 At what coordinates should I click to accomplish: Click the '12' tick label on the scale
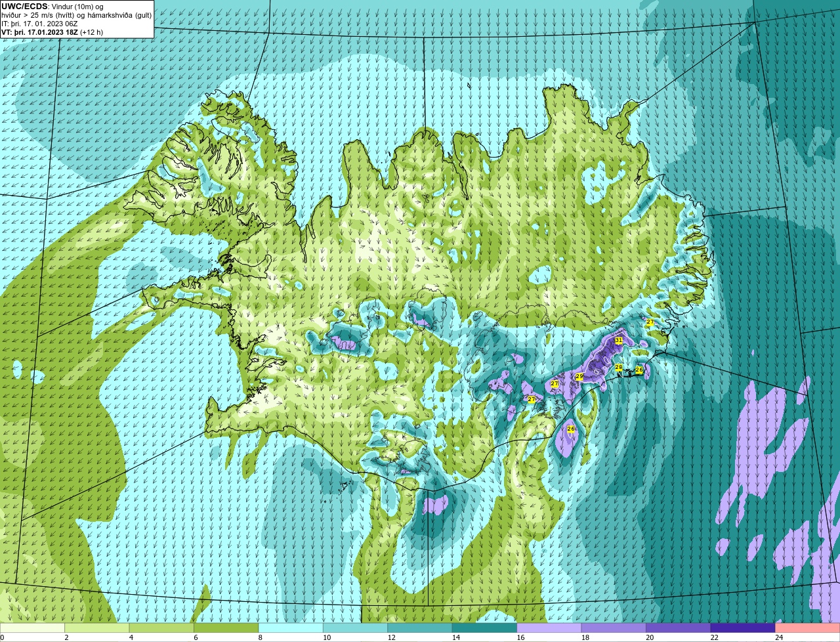(391, 637)
